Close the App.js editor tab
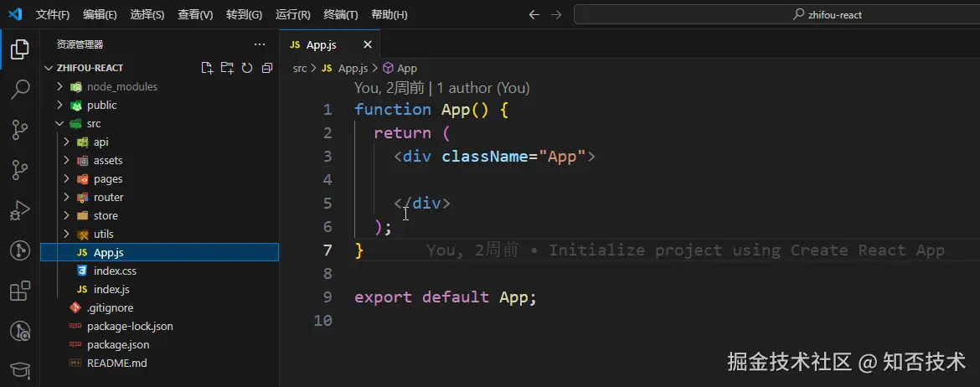The image size is (980, 387). (x=368, y=44)
